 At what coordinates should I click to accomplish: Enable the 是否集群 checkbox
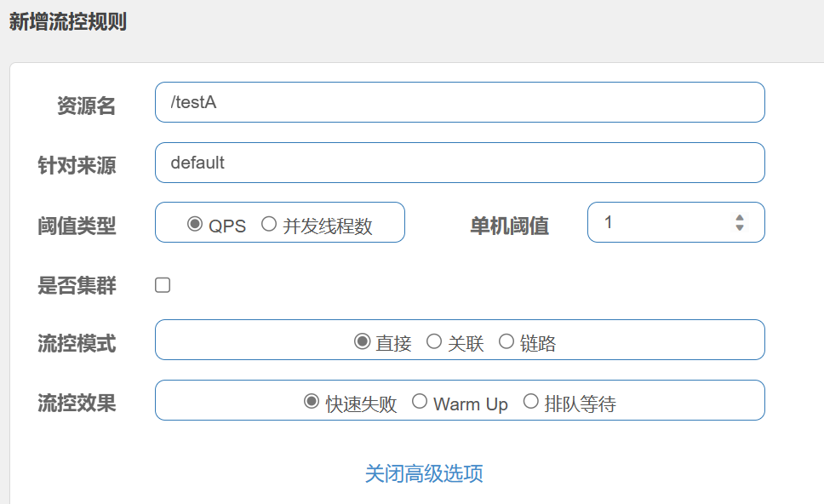pyautogui.click(x=163, y=285)
